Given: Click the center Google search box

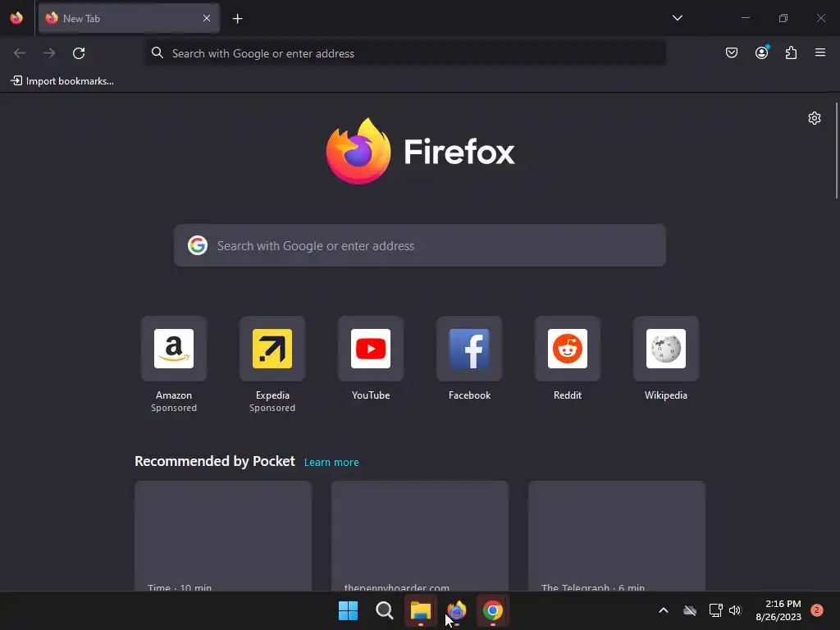Looking at the screenshot, I should point(419,245).
